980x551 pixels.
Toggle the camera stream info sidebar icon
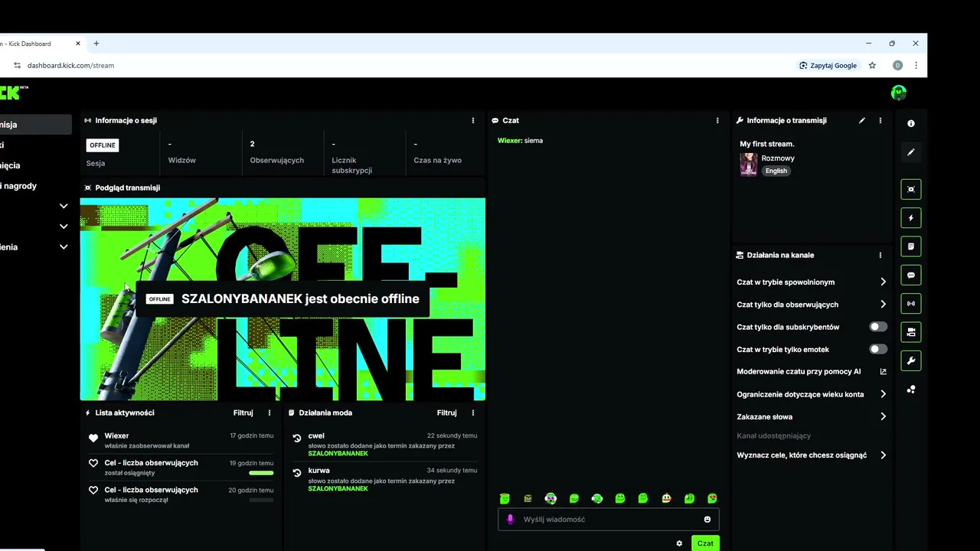[911, 332]
